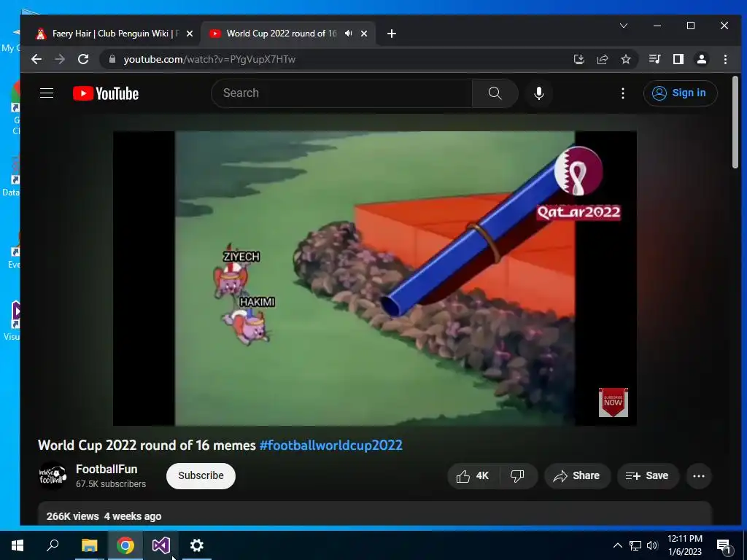Toggle Chrome side panel
Screen dimensions: 747x560
click(678, 59)
